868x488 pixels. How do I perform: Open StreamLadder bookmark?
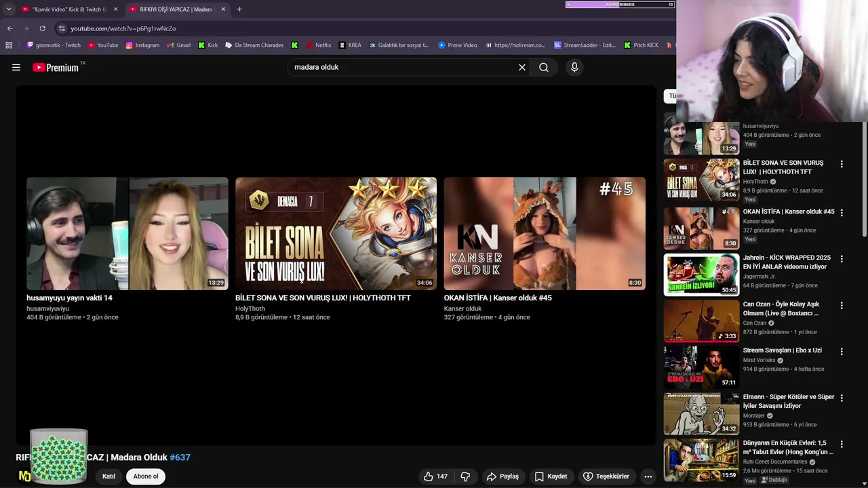pyautogui.click(x=585, y=45)
